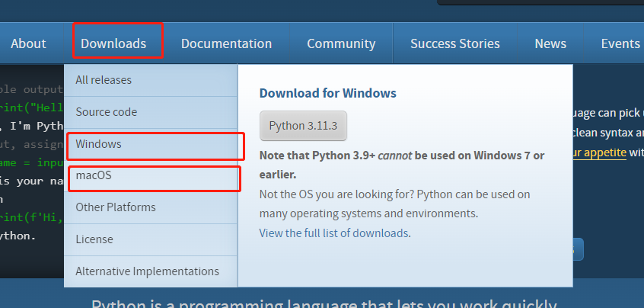644x308 pixels.
Task: Pick Windows from the Downloads submenu
Action: point(99,144)
